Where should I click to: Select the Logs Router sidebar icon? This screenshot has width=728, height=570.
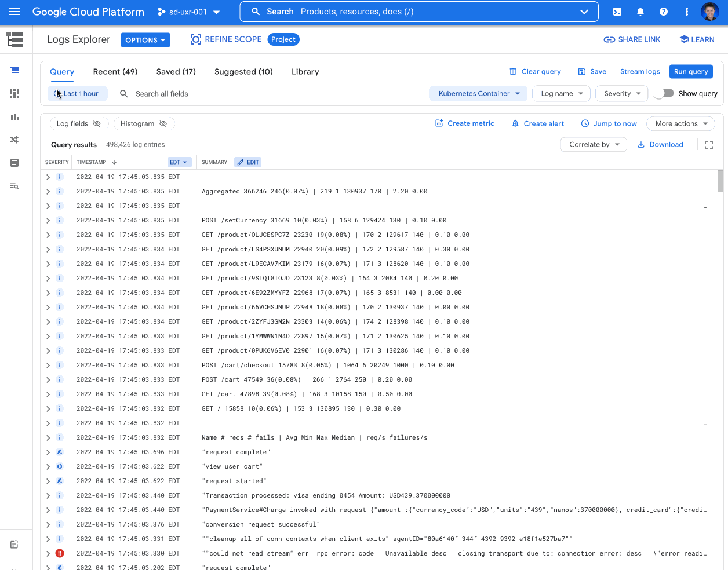coord(14,140)
